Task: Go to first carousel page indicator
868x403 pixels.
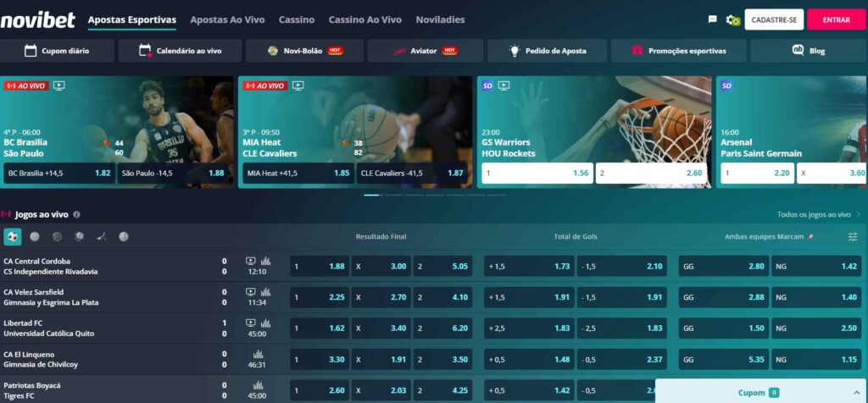Action: pos(371,195)
